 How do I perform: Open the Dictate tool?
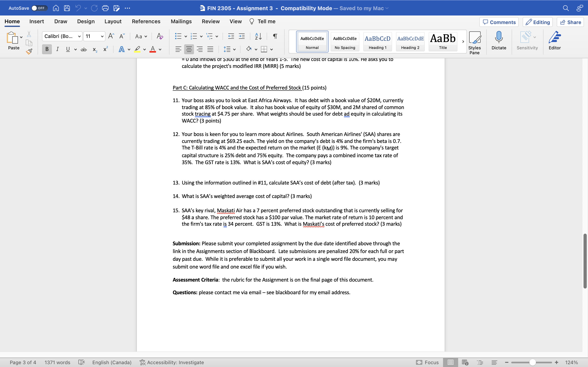[499, 41]
